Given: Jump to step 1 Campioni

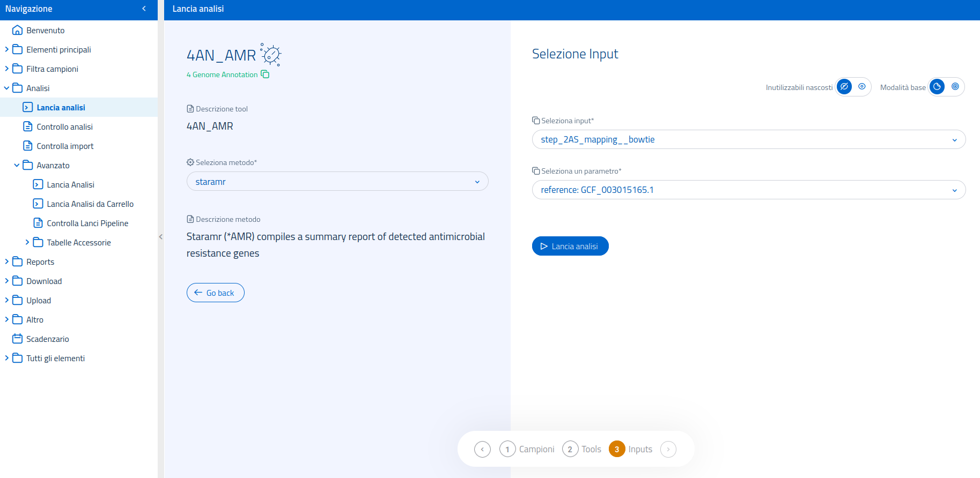Looking at the screenshot, I should (x=507, y=449).
